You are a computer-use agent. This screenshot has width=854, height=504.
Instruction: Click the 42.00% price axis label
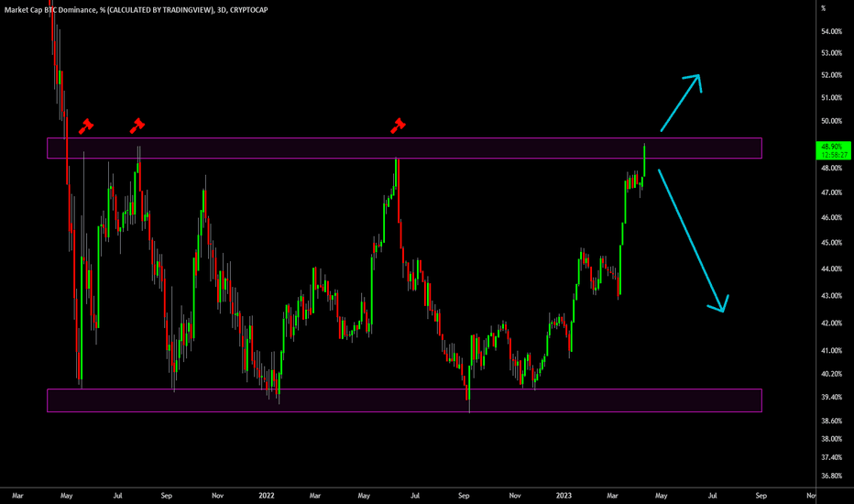(x=832, y=323)
